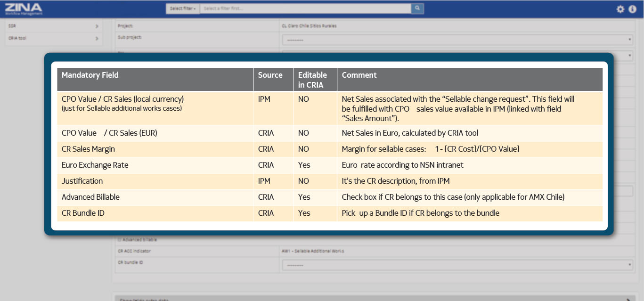Viewport: 644px width, 301px height.
Task: Open the CR bundle ID dropdown
Action: tap(457, 265)
